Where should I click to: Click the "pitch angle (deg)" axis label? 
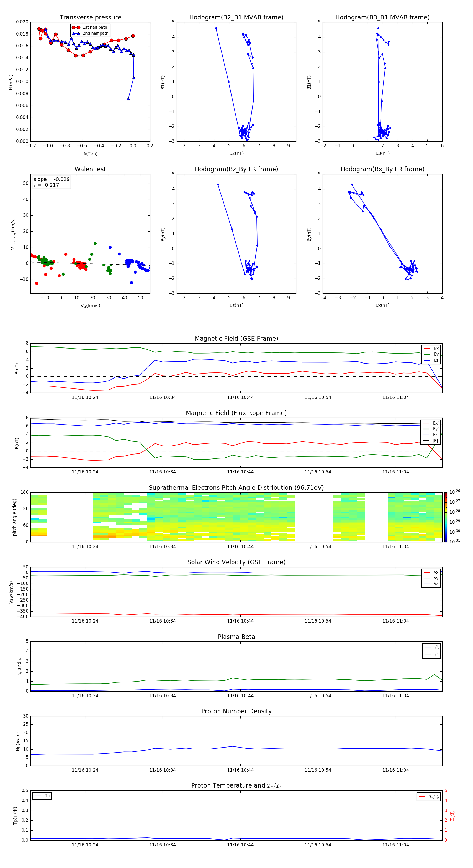14,517
